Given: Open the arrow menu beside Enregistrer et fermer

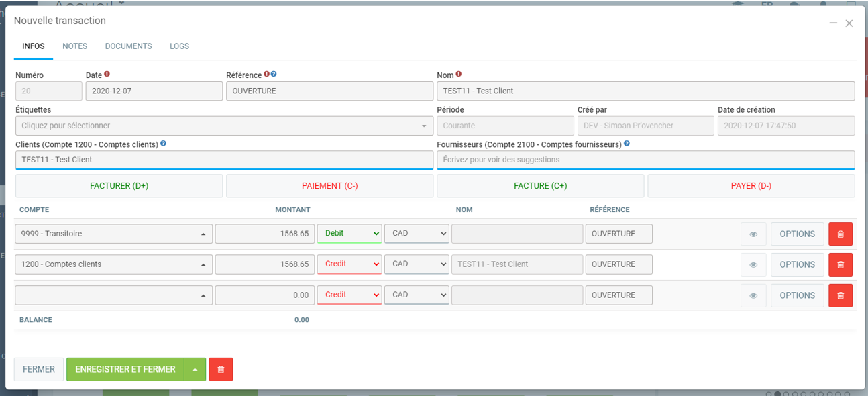Looking at the screenshot, I should (x=195, y=370).
